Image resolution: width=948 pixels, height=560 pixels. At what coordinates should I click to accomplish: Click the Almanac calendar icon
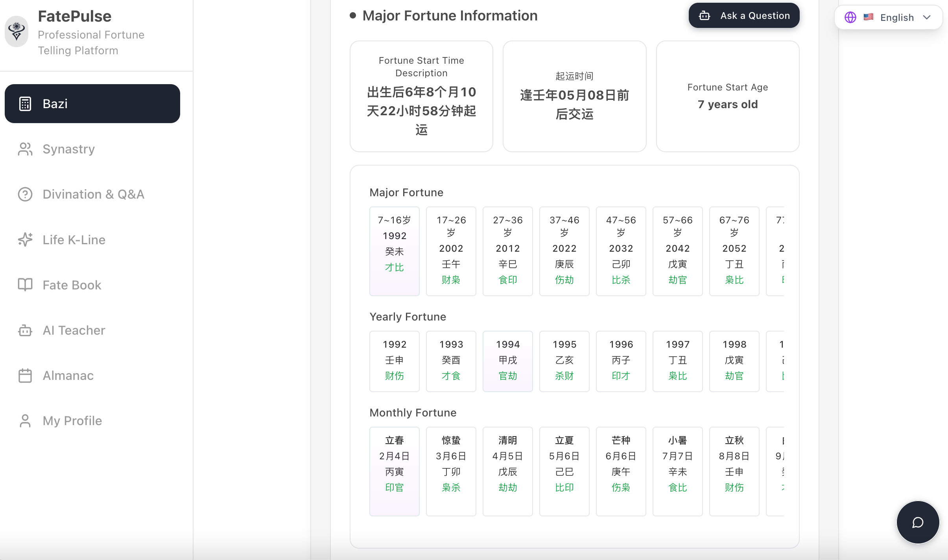pyautogui.click(x=25, y=376)
